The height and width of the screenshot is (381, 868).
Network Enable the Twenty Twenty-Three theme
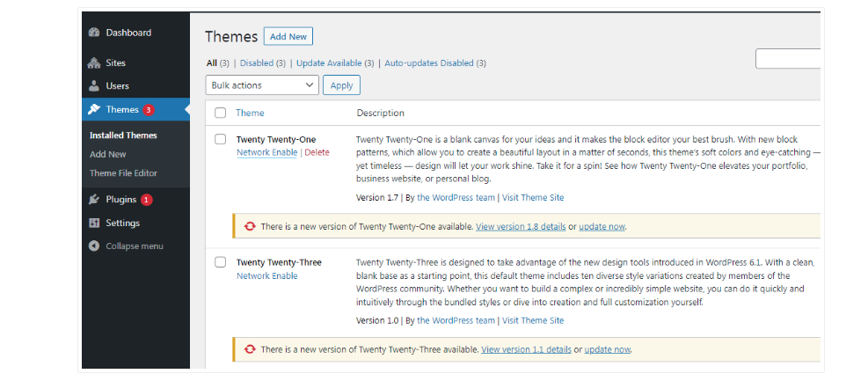point(266,275)
